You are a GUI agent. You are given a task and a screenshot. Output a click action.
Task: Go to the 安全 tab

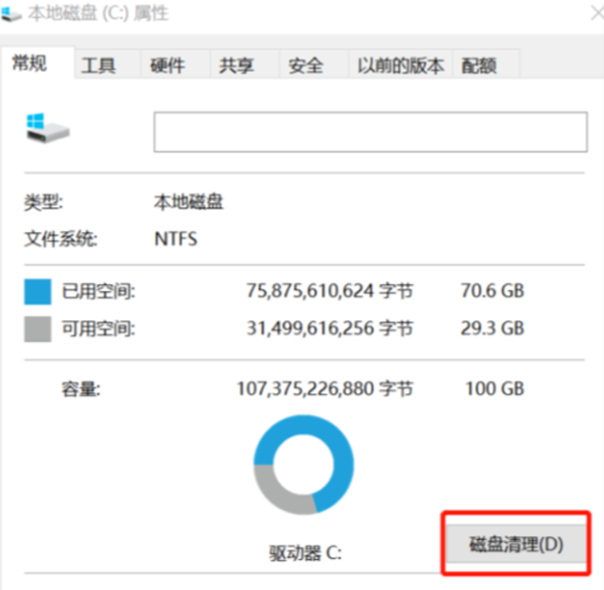click(314, 64)
